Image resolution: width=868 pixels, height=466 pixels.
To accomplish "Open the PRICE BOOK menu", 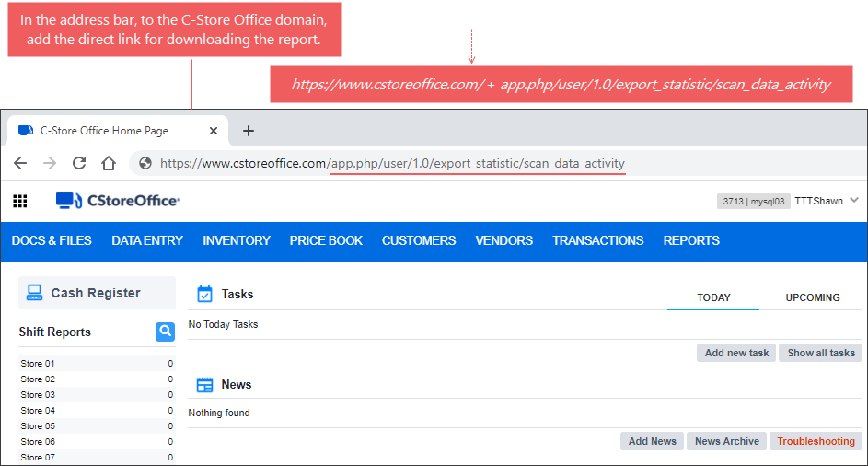I will [x=326, y=240].
